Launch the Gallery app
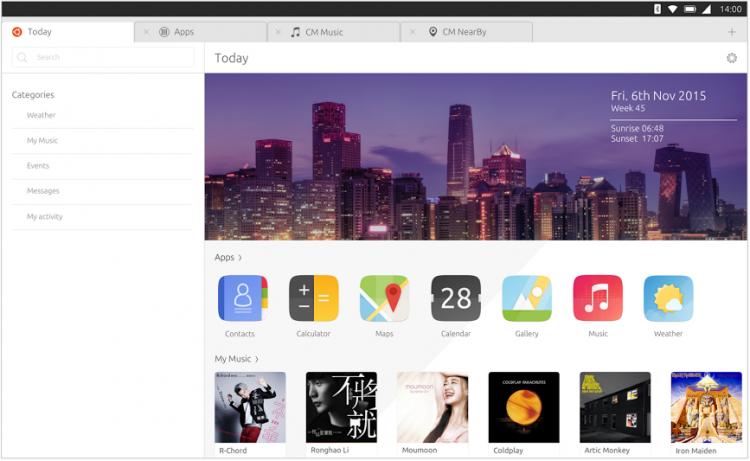The image size is (750, 461). pyautogui.click(x=526, y=298)
